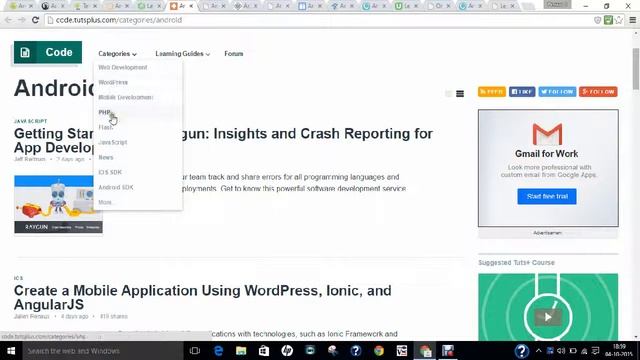This screenshot has height=360, width=640.
Task: Bookmark page with the star icon
Action: coord(619,20)
